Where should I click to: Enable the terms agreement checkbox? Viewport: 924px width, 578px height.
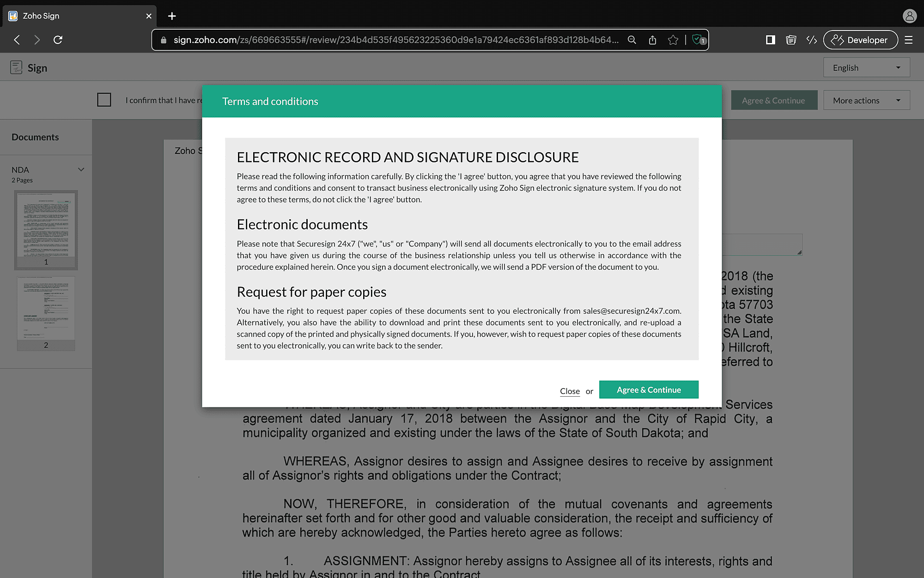tap(104, 100)
